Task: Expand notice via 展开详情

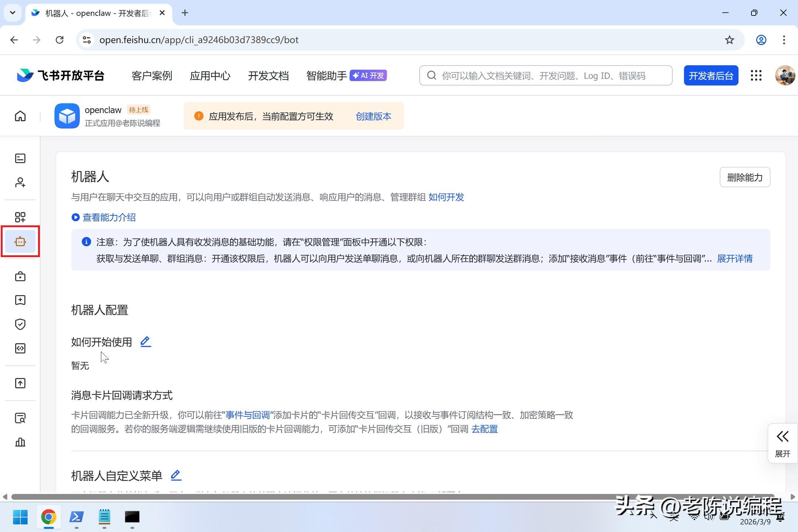Action: [x=734, y=259]
